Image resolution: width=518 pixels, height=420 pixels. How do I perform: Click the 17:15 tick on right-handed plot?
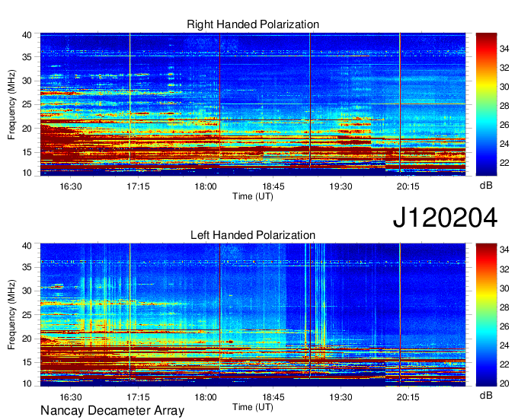(x=138, y=186)
